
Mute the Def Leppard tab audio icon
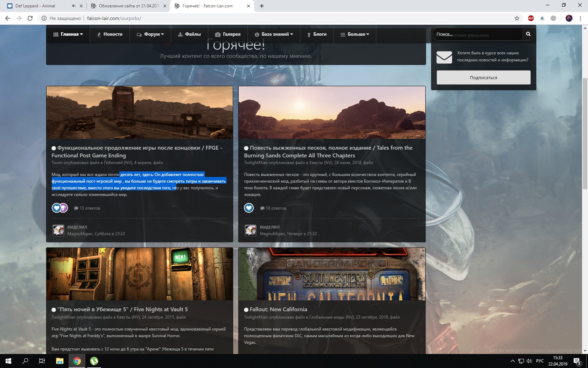[x=73, y=6]
